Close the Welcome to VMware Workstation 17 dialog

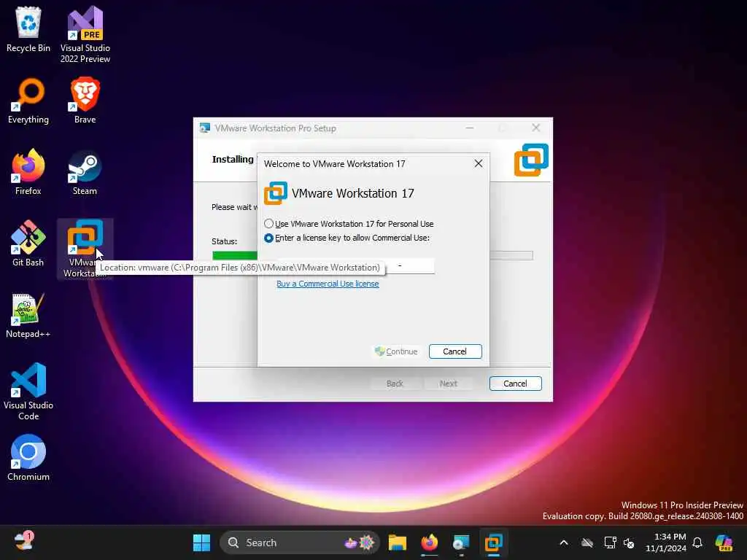(479, 164)
